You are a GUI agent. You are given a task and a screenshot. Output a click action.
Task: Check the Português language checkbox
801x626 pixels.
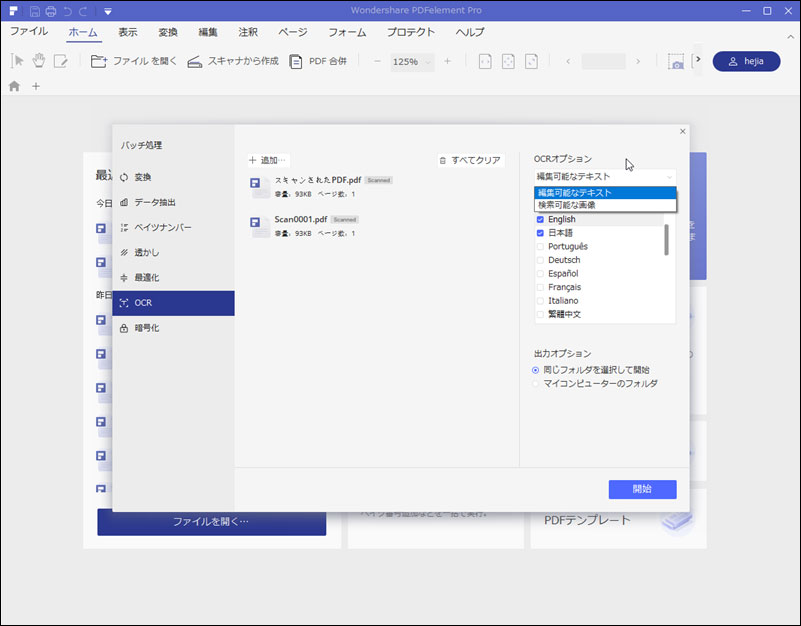click(x=540, y=246)
